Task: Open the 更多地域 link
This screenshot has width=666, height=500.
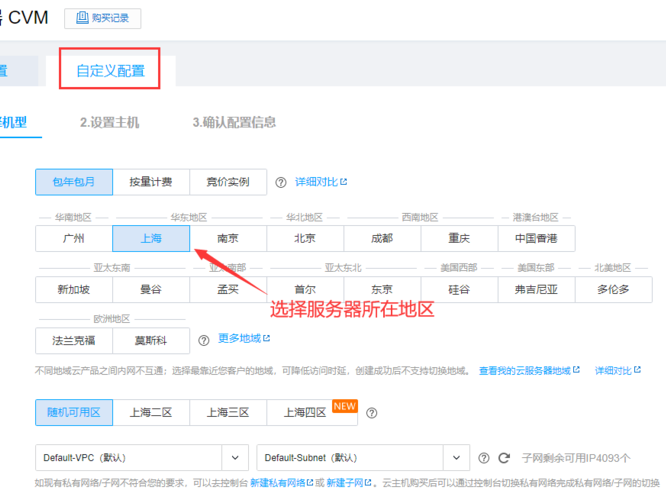Action: tap(244, 339)
